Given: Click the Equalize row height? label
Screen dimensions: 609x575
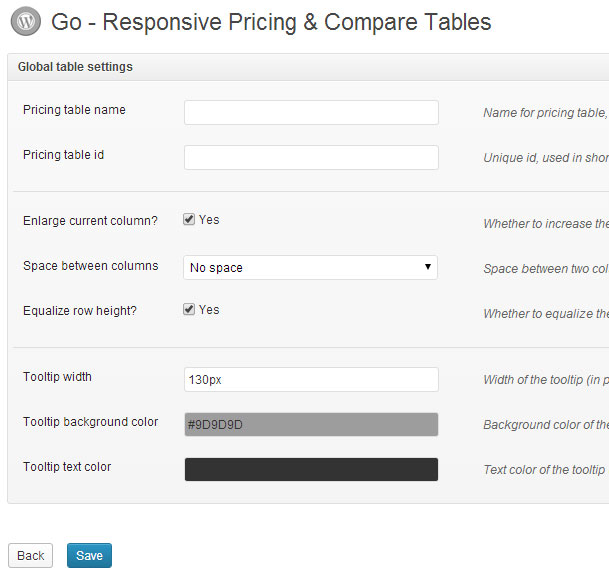Looking at the screenshot, I should pos(80,311).
